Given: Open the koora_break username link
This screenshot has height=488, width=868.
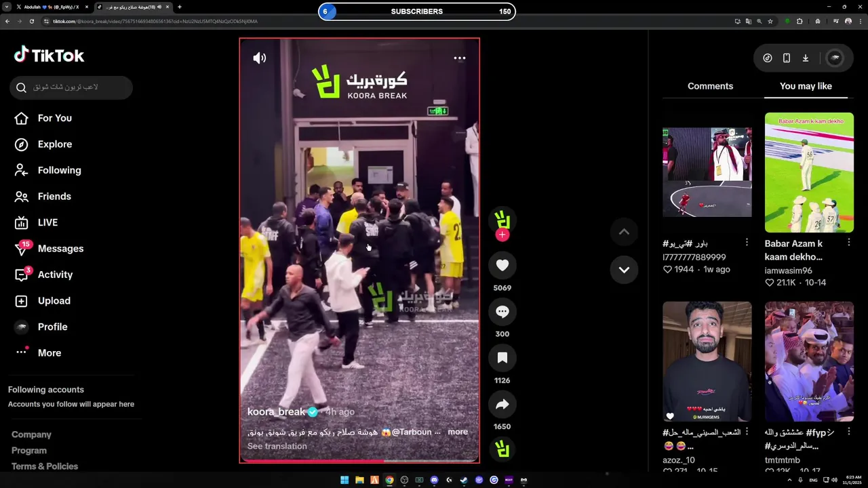Looking at the screenshot, I should coord(277,412).
